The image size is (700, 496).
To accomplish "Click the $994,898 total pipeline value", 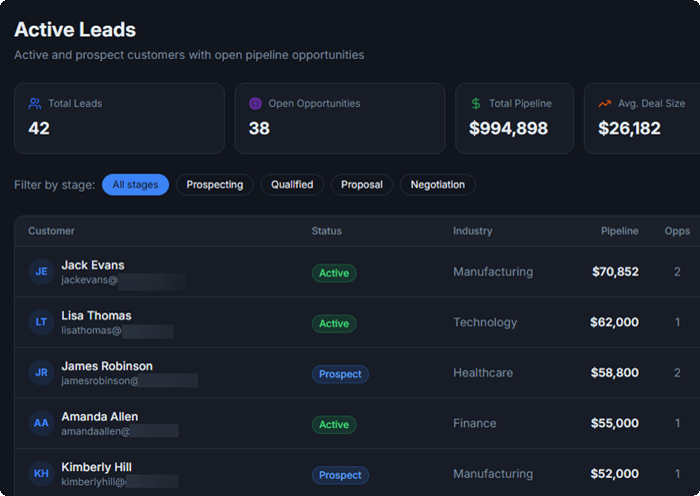I will click(508, 128).
